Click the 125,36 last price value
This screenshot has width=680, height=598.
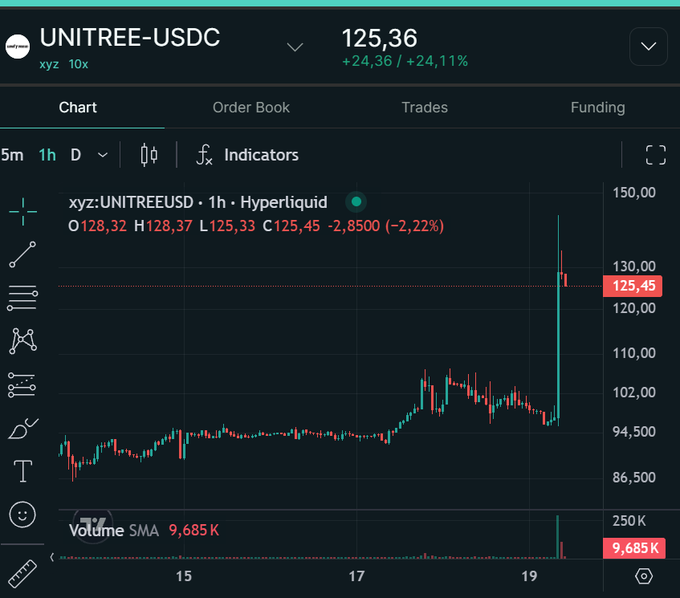tap(379, 38)
